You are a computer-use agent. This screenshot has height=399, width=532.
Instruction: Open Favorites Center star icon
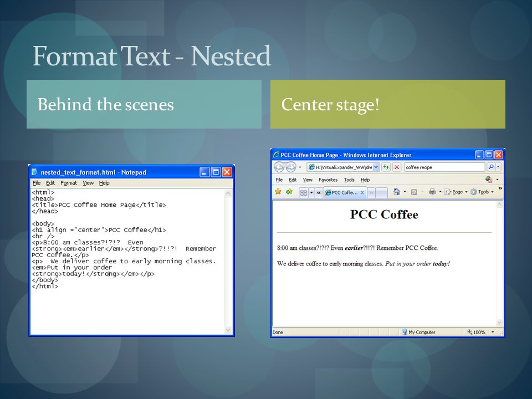278,192
